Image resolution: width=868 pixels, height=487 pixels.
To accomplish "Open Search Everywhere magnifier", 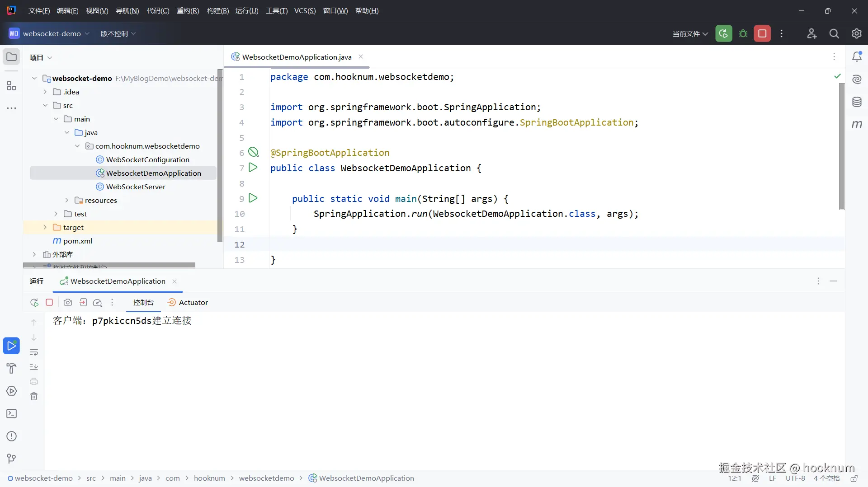I will tap(834, 33).
